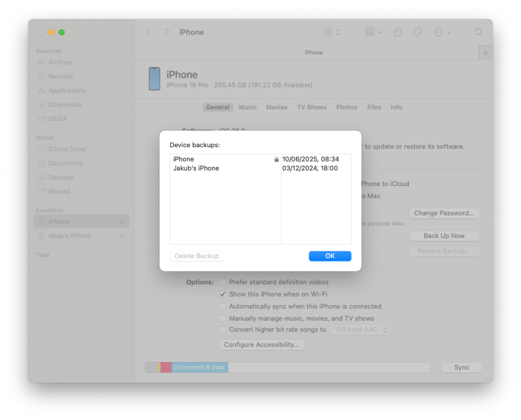The width and height of the screenshot is (521, 420).
Task: Click the lock icon on iPhone backup
Action: (276, 159)
